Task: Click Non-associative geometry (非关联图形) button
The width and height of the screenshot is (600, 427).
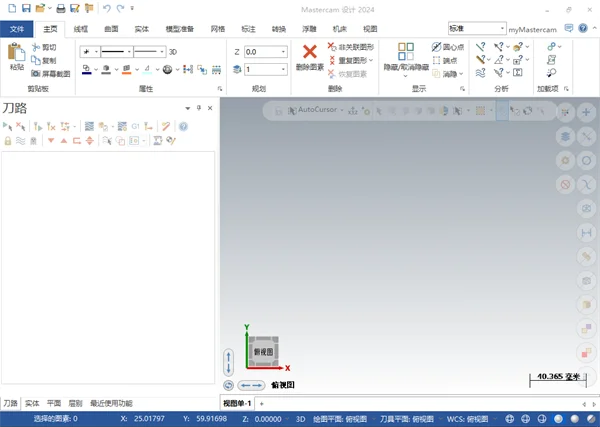Action: coord(351,47)
